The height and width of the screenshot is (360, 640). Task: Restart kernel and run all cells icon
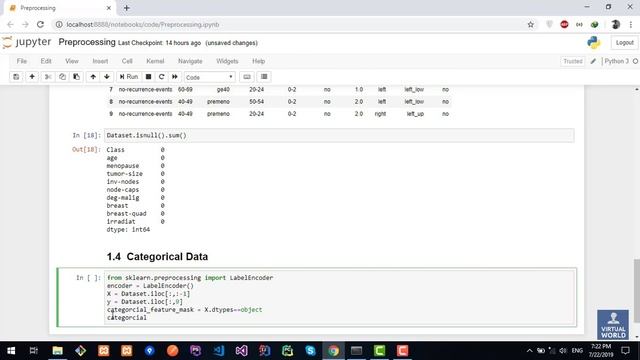(x=175, y=77)
